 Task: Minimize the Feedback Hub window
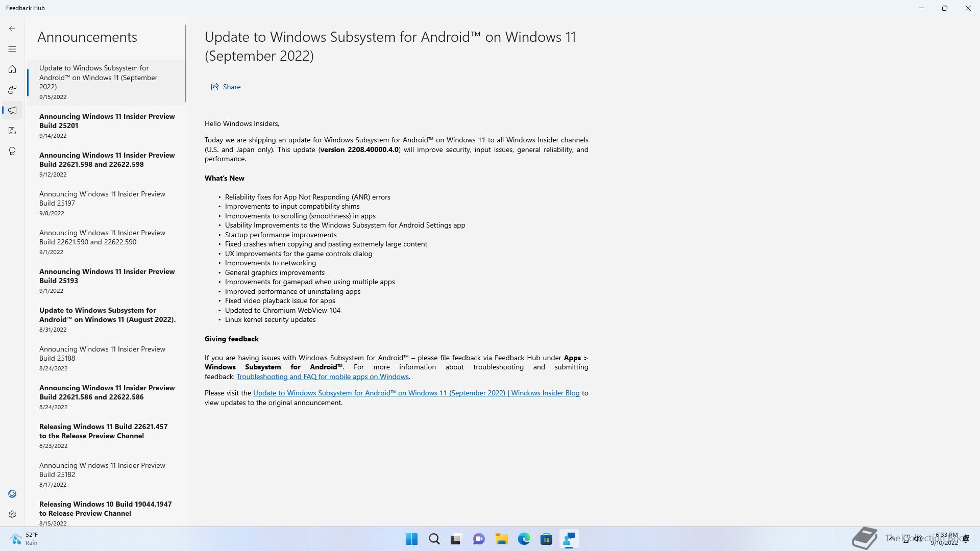click(921, 8)
